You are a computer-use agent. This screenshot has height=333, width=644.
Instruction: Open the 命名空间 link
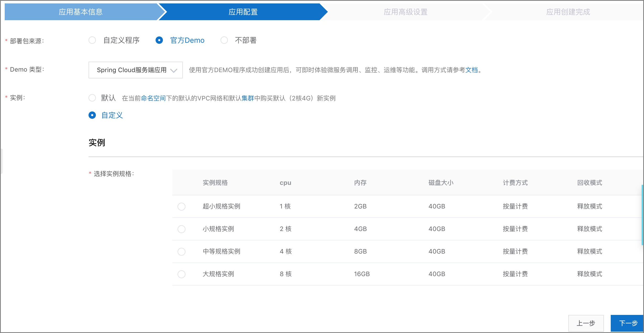click(x=153, y=98)
